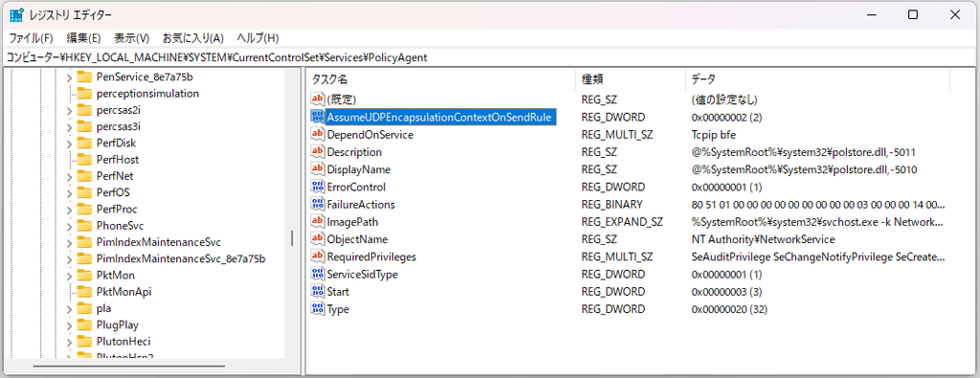Click the PlutonHeci folder icon
This screenshot has width=980, height=378.
pyautogui.click(x=84, y=341)
